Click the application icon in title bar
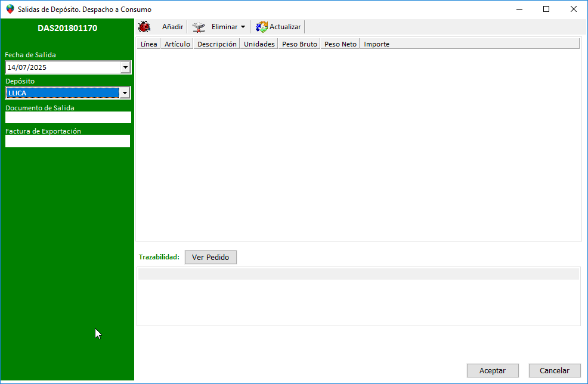Image resolution: width=588 pixels, height=384 pixels. click(10, 10)
